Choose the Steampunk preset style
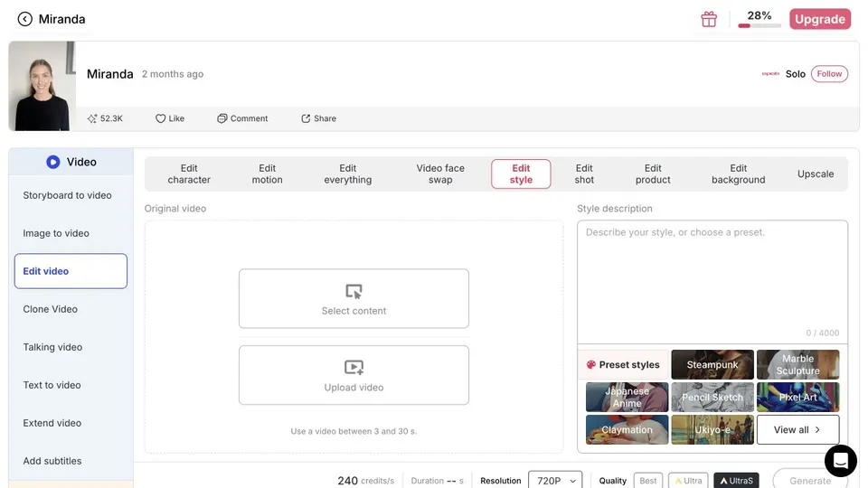 pyautogui.click(x=712, y=364)
